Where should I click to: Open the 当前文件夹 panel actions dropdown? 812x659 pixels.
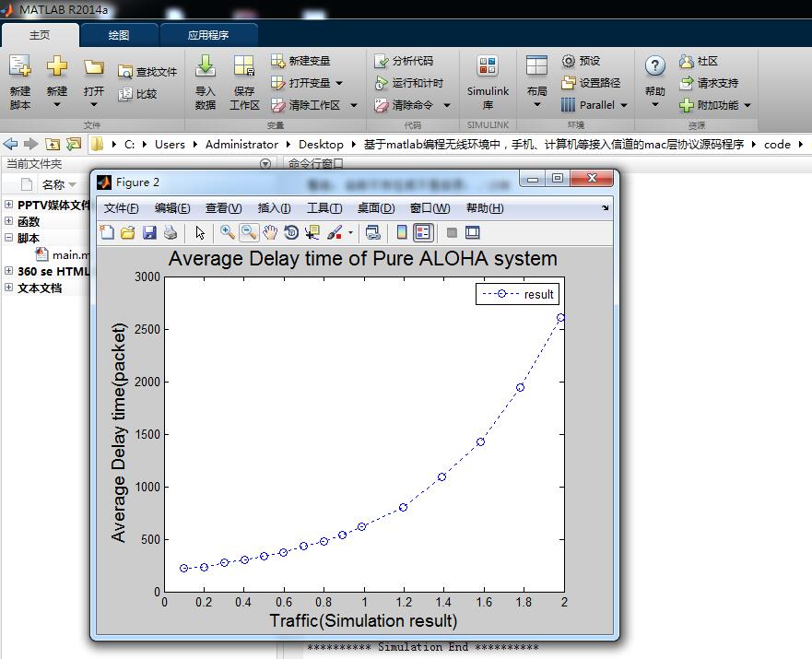265,164
